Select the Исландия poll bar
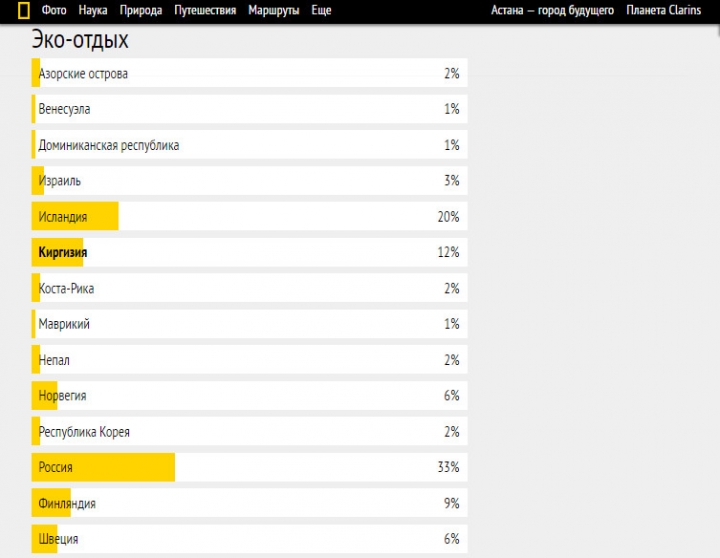 (x=75, y=216)
